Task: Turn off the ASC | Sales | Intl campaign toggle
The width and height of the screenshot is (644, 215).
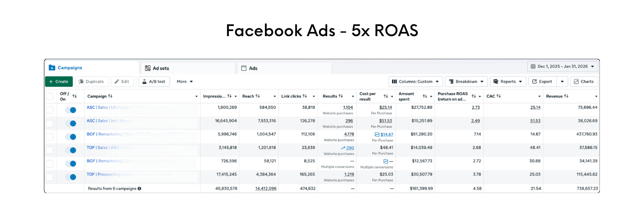Action: [x=71, y=123]
